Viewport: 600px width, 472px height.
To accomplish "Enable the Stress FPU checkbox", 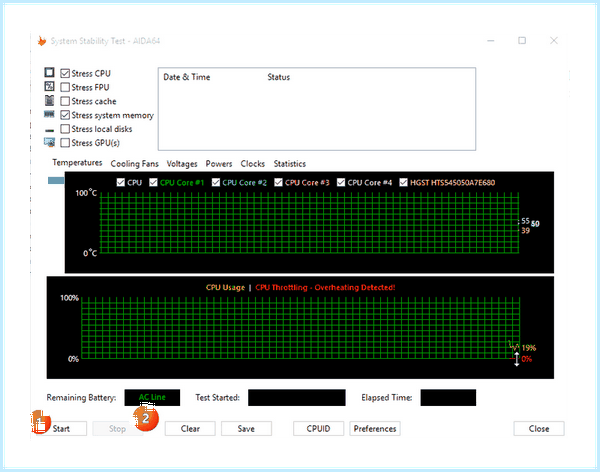I will pos(65,87).
